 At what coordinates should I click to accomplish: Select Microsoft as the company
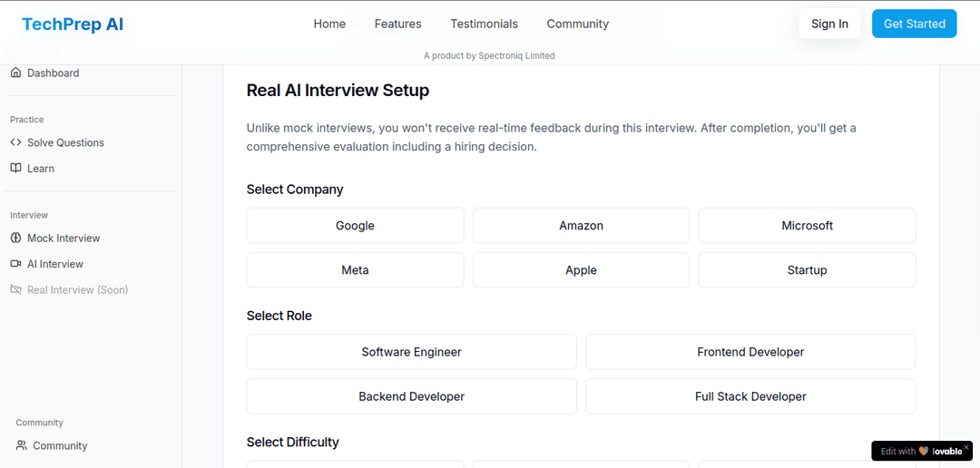pos(807,226)
